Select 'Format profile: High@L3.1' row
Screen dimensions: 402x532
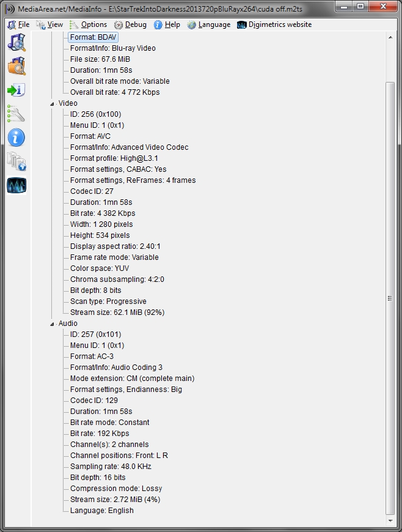click(114, 158)
